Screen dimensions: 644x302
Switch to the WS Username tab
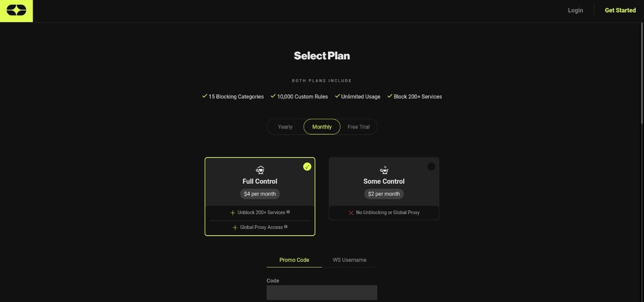[350, 260]
